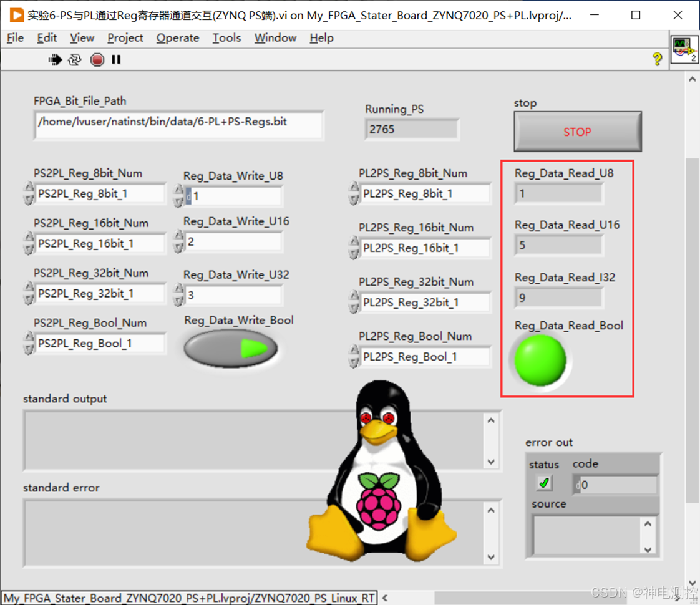The height and width of the screenshot is (605, 700).
Task: Open the Window menu
Action: (x=275, y=38)
